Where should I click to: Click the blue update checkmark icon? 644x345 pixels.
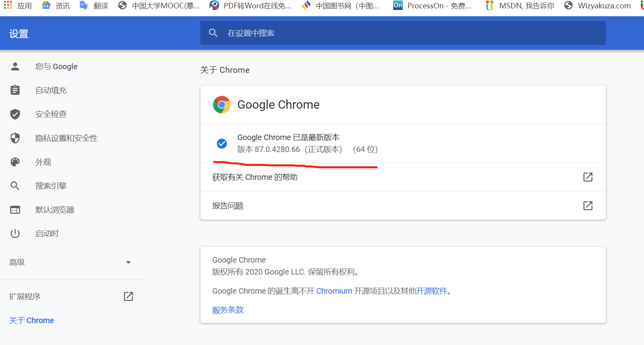pyautogui.click(x=222, y=144)
